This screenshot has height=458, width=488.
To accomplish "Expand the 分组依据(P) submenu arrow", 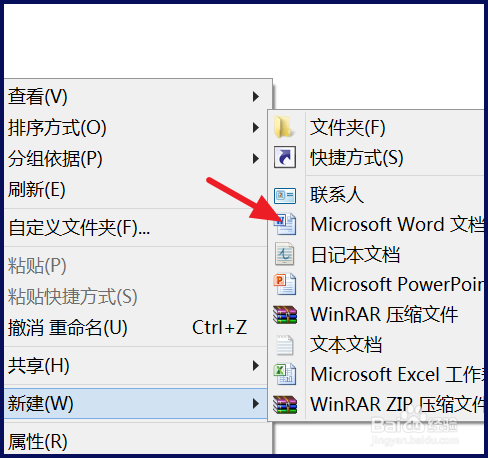I will tap(256, 159).
